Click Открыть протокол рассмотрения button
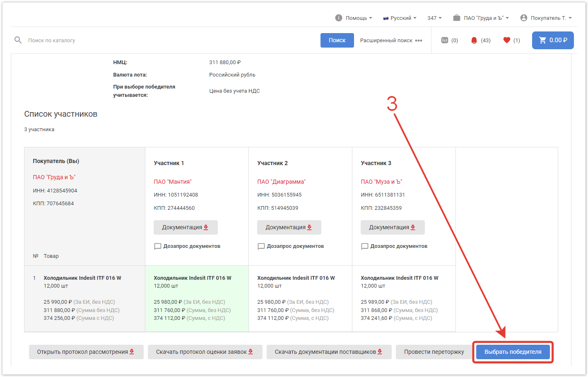Image resolution: width=588 pixels, height=377 pixels. [x=86, y=352]
